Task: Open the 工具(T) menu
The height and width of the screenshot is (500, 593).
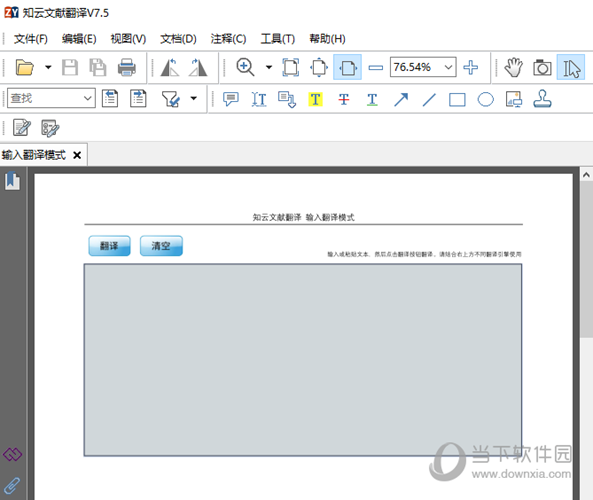Action: 278,39
